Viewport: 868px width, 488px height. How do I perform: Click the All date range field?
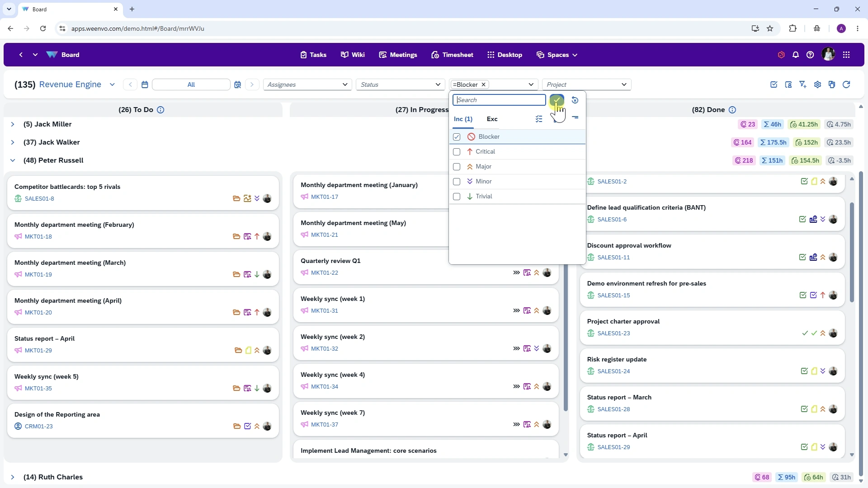[191, 84]
